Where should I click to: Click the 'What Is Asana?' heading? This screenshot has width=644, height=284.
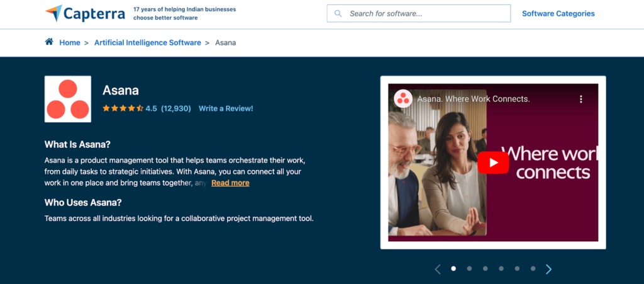tap(77, 145)
